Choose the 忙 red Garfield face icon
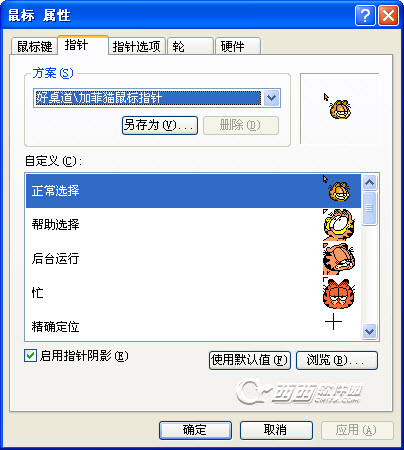 pyautogui.click(x=339, y=293)
